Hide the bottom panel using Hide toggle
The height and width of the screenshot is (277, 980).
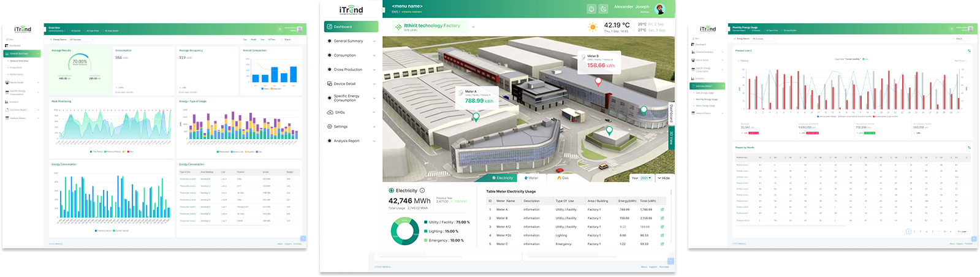[x=664, y=178]
